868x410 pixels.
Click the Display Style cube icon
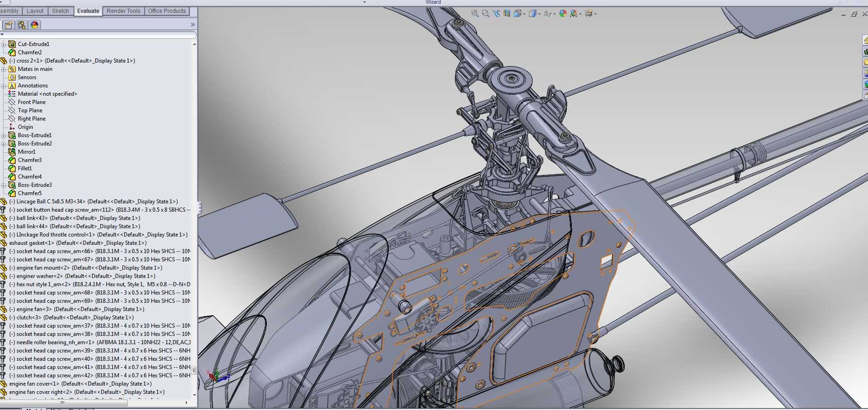(x=533, y=14)
